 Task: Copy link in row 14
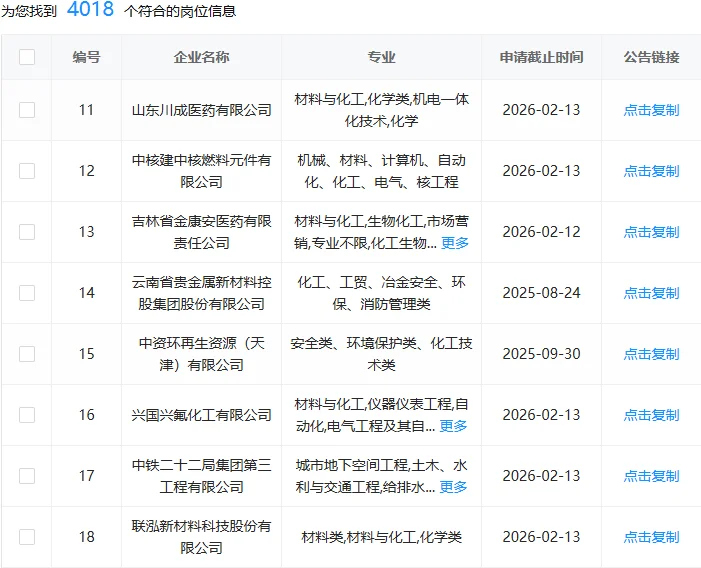point(651,293)
